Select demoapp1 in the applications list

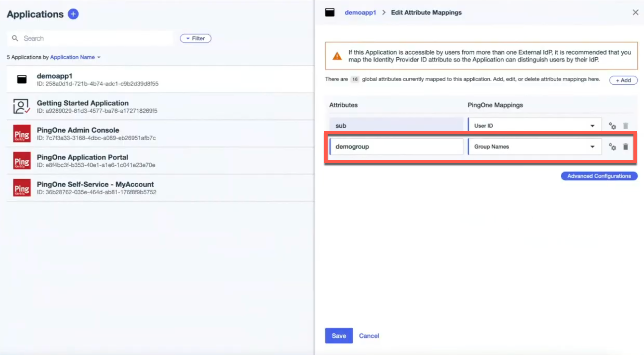pos(55,76)
